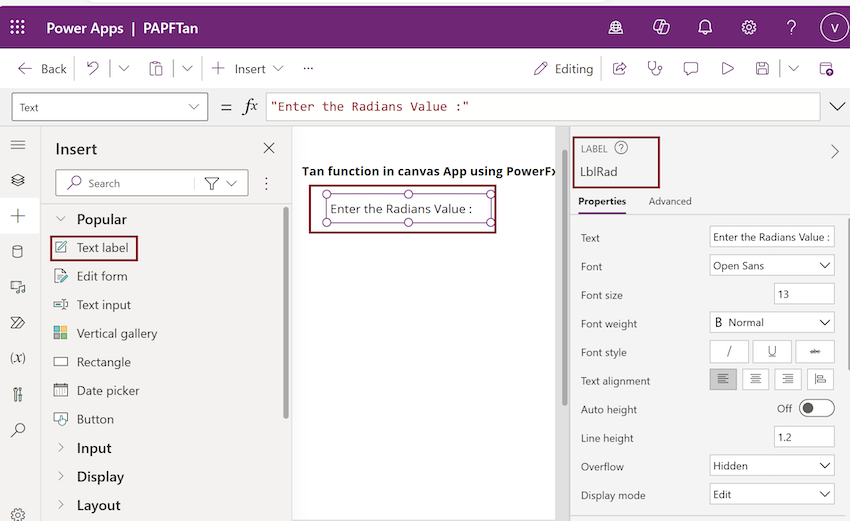Open notifications bell icon
850x521 pixels.
click(x=705, y=27)
